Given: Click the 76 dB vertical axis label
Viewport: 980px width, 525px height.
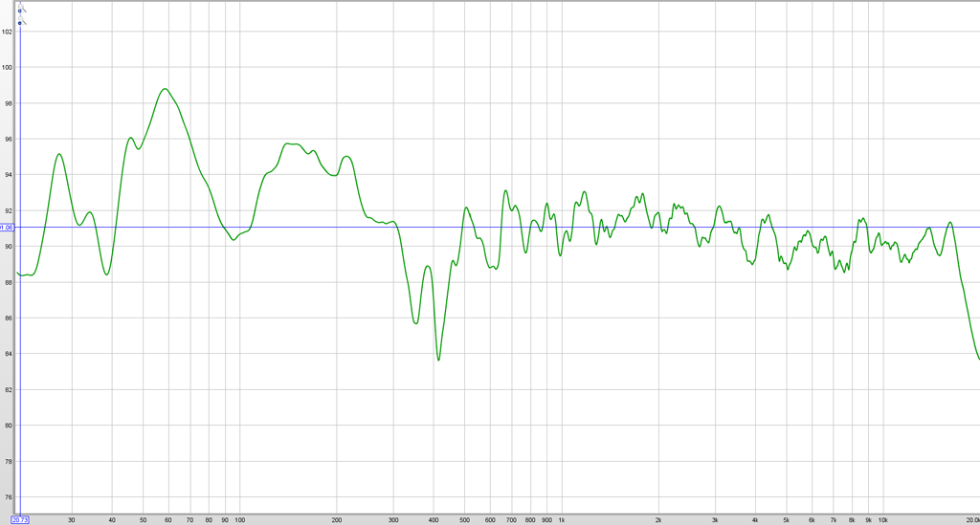Looking at the screenshot, I should (8, 497).
